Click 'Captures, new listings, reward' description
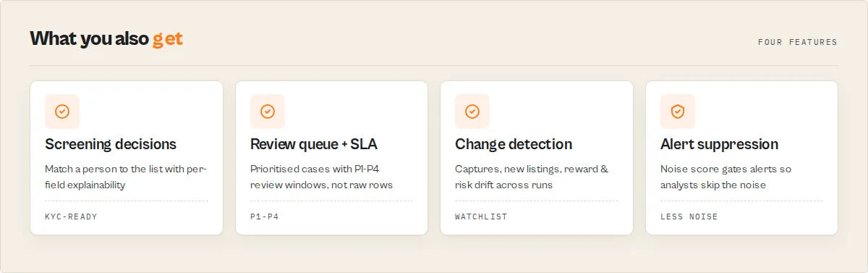 (x=532, y=177)
